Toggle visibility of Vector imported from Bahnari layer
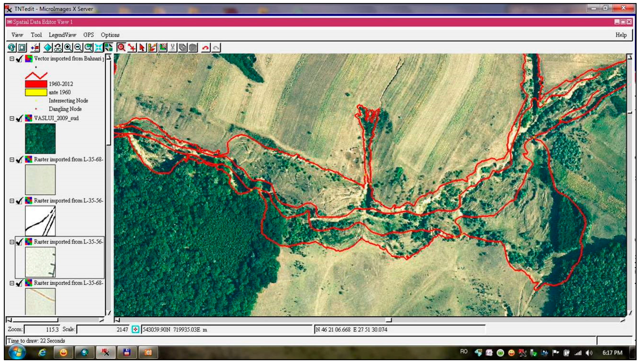 pyautogui.click(x=19, y=59)
